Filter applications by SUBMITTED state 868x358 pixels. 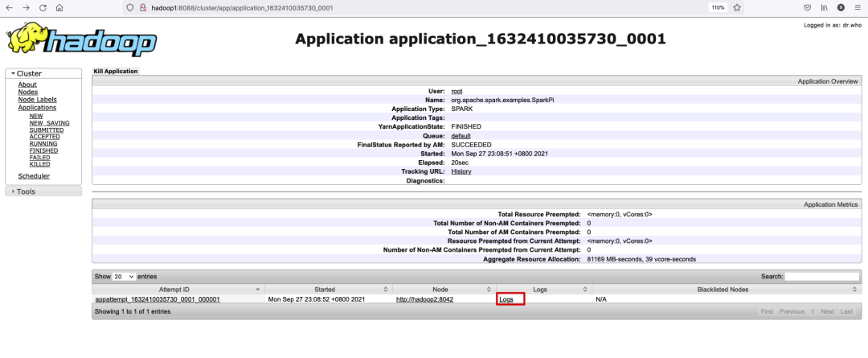click(x=47, y=130)
